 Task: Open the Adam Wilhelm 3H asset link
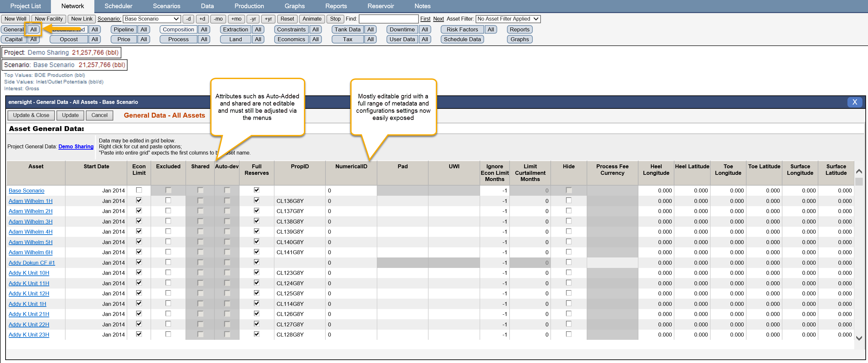(30, 222)
